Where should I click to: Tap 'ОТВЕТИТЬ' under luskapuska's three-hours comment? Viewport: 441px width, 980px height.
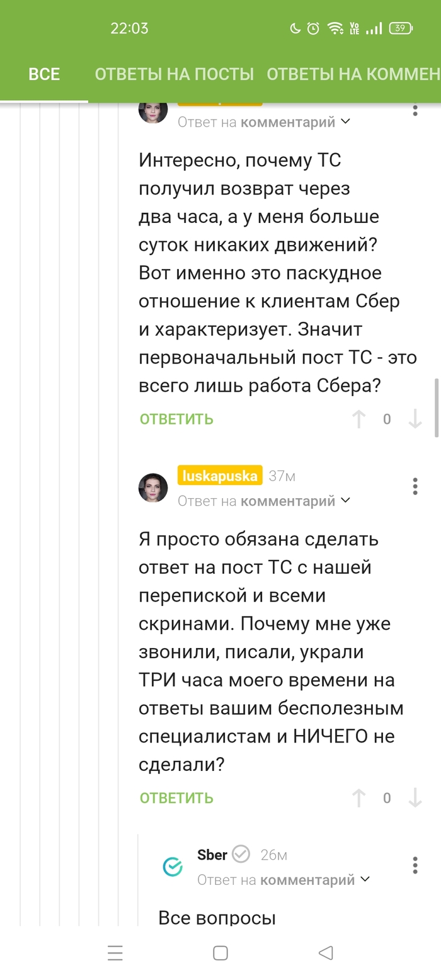[x=176, y=799]
